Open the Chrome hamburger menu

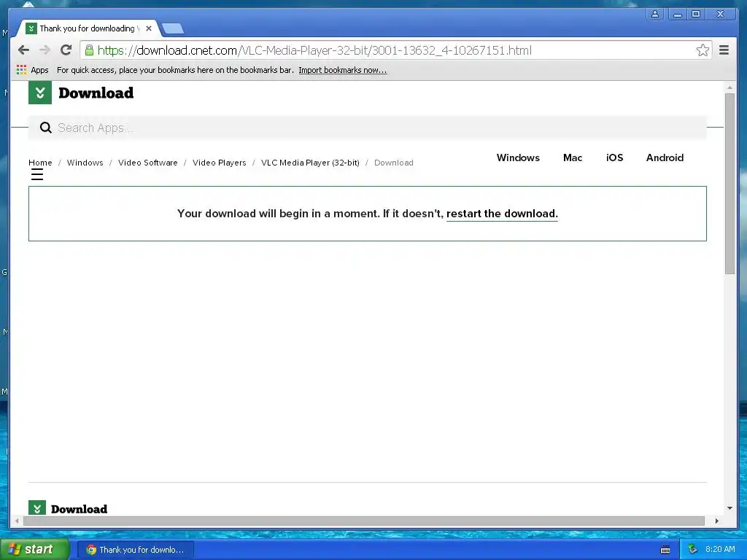[724, 50]
